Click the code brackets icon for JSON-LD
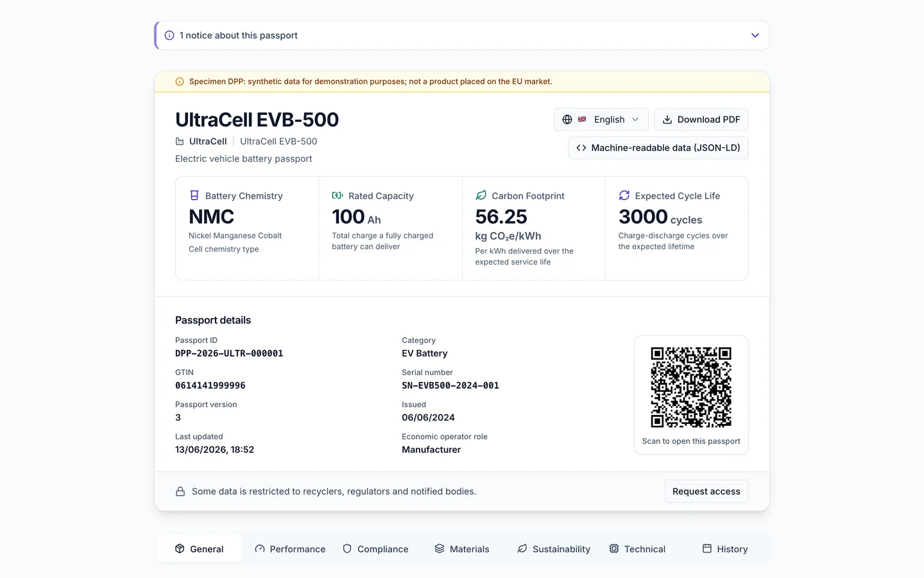The image size is (924, 578). point(581,148)
